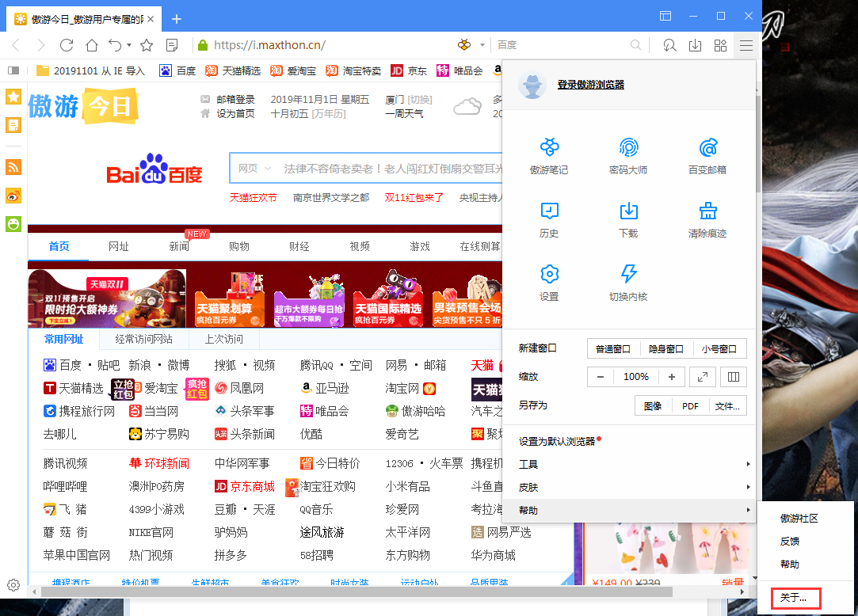The height and width of the screenshot is (616, 858).
Task: Reload page with refresh icon
Action: pos(67,45)
